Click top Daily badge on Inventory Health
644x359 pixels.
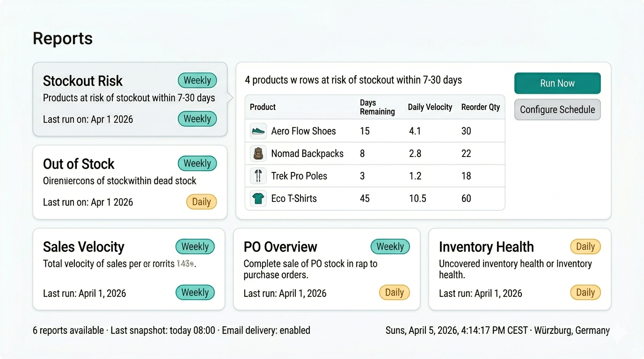click(x=585, y=247)
